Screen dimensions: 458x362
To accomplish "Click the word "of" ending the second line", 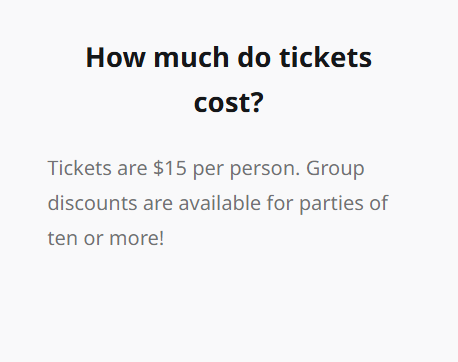I will coord(379,203).
